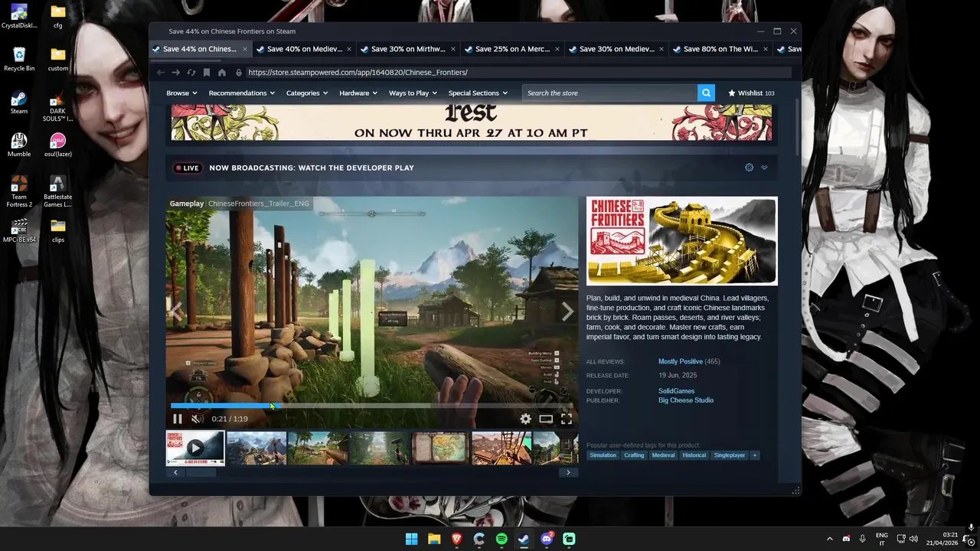
Task: Collapse the broadcast panel chevron
Action: click(764, 168)
